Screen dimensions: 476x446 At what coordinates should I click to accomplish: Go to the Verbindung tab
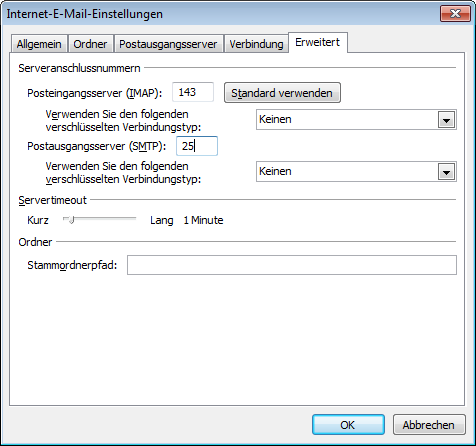(x=256, y=44)
